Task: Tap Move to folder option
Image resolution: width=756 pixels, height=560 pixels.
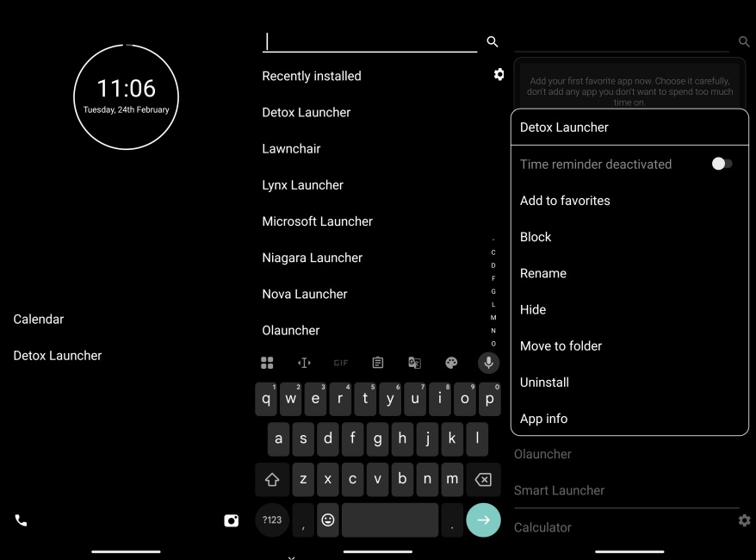Action: (x=561, y=345)
